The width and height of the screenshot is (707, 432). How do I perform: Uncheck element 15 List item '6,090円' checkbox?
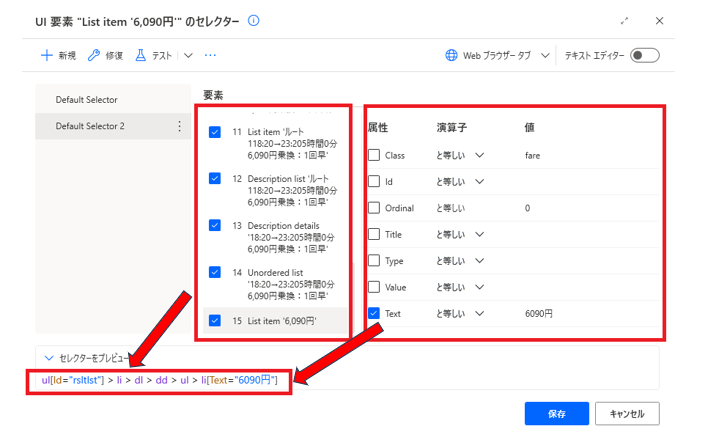(x=215, y=321)
